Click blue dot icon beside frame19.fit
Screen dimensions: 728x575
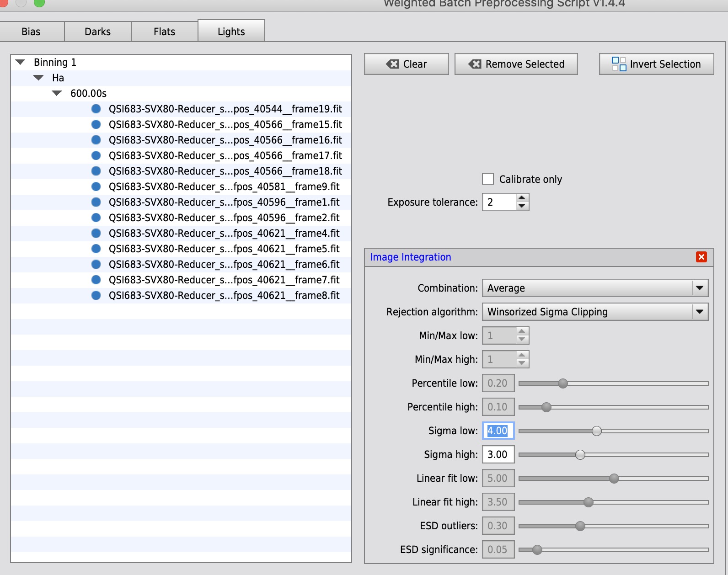(96, 109)
